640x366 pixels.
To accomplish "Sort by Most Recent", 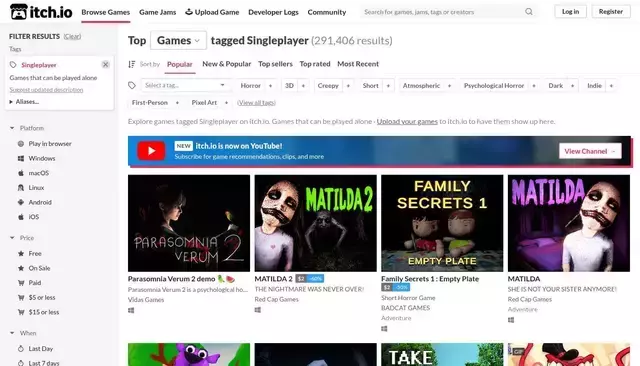I will pos(358,64).
